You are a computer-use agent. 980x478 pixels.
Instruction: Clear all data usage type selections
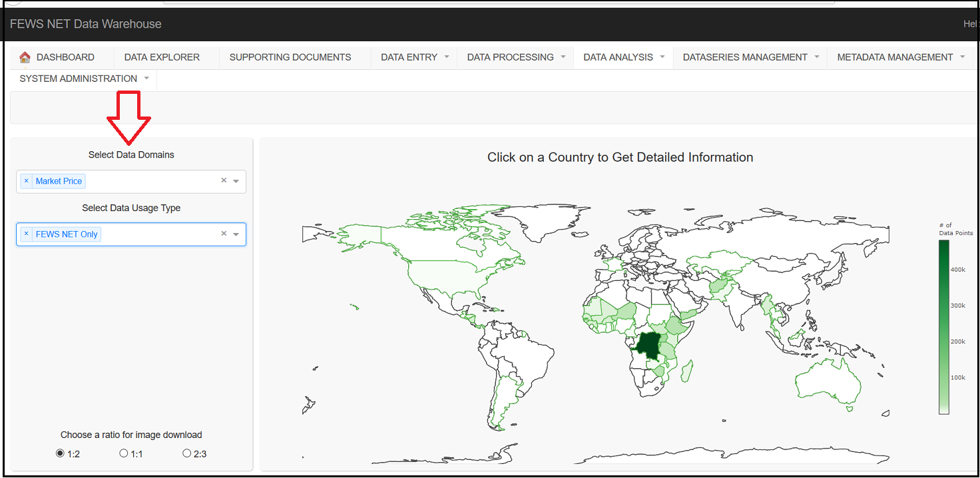coord(224,234)
